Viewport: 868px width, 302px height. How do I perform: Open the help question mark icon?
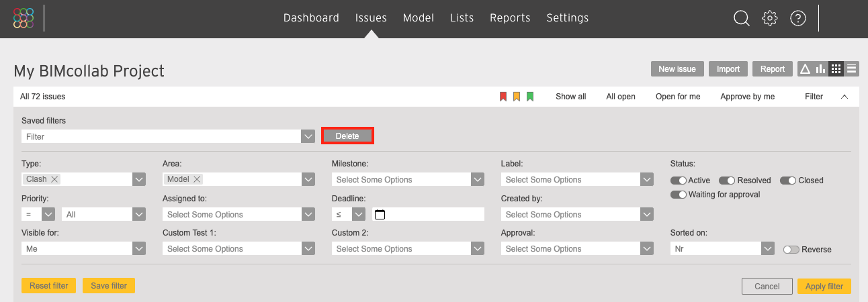[x=798, y=18]
